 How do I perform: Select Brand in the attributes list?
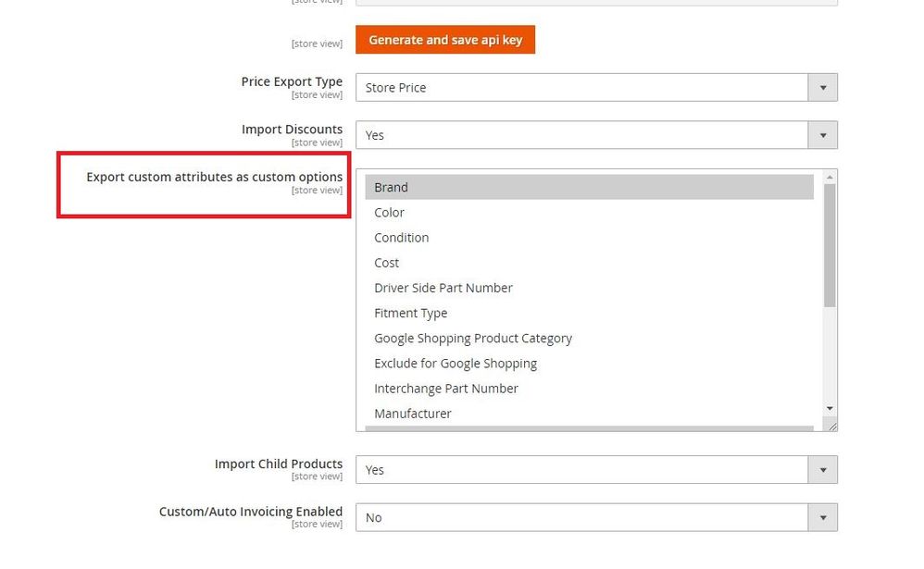coord(391,187)
